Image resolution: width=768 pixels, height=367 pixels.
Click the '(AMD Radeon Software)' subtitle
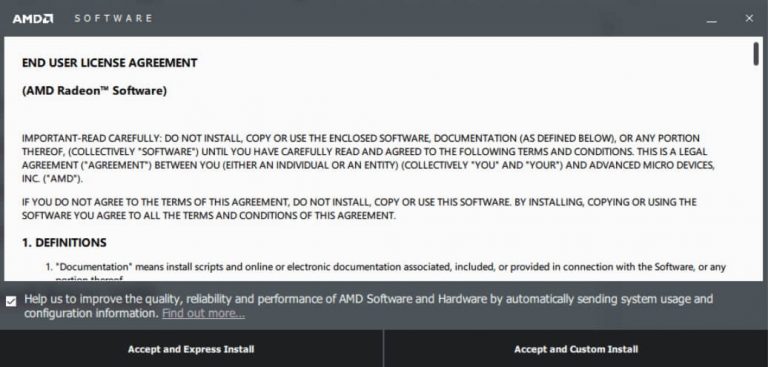tap(94, 91)
